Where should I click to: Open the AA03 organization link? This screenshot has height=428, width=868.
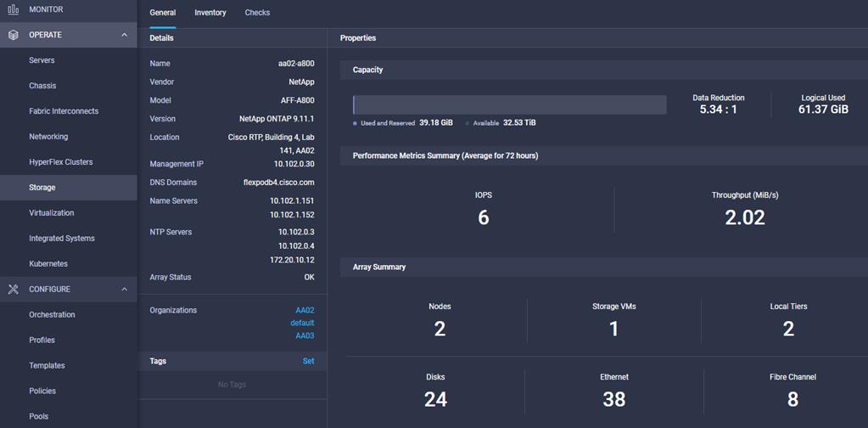pos(305,335)
